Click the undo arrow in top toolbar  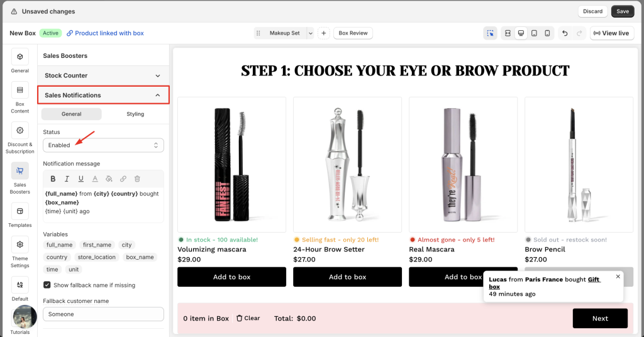click(x=565, y=33)
